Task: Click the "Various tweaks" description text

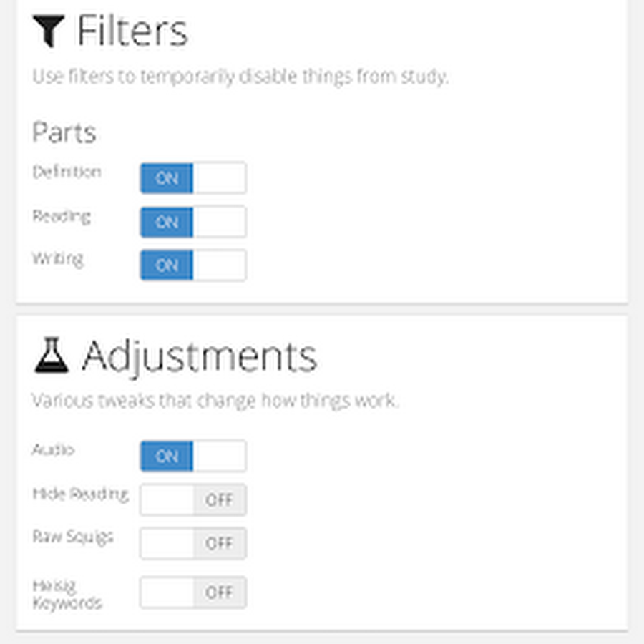Action: (x=215, y=400)
